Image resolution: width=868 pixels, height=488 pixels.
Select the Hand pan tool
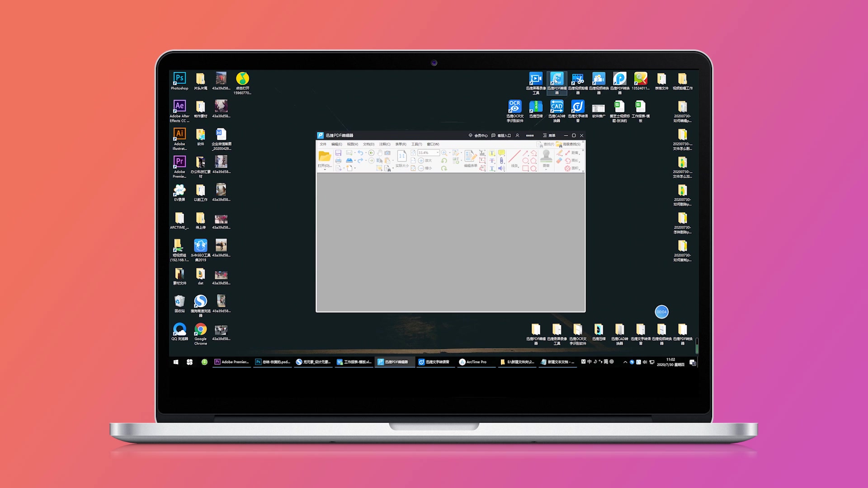click(380, 153)
